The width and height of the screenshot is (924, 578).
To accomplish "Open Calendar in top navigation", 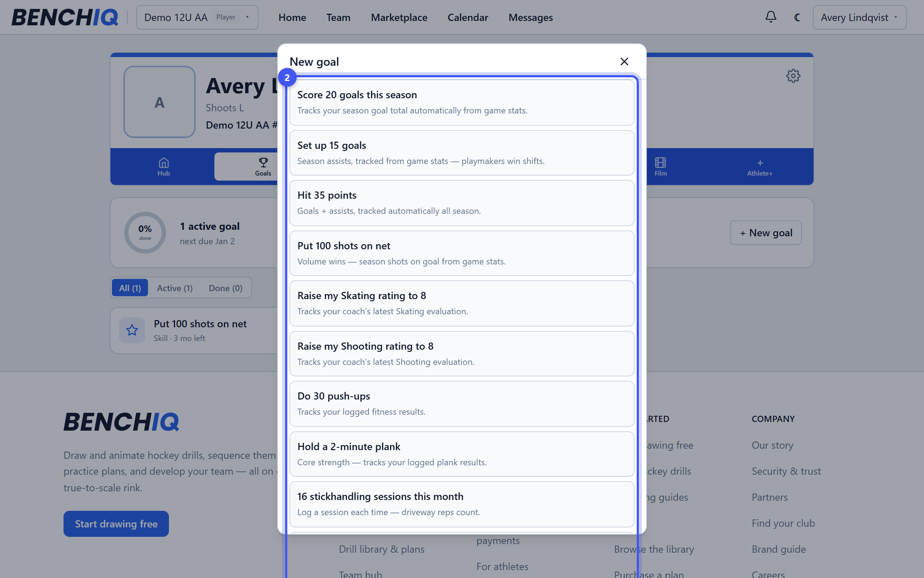I will (468, 17).
